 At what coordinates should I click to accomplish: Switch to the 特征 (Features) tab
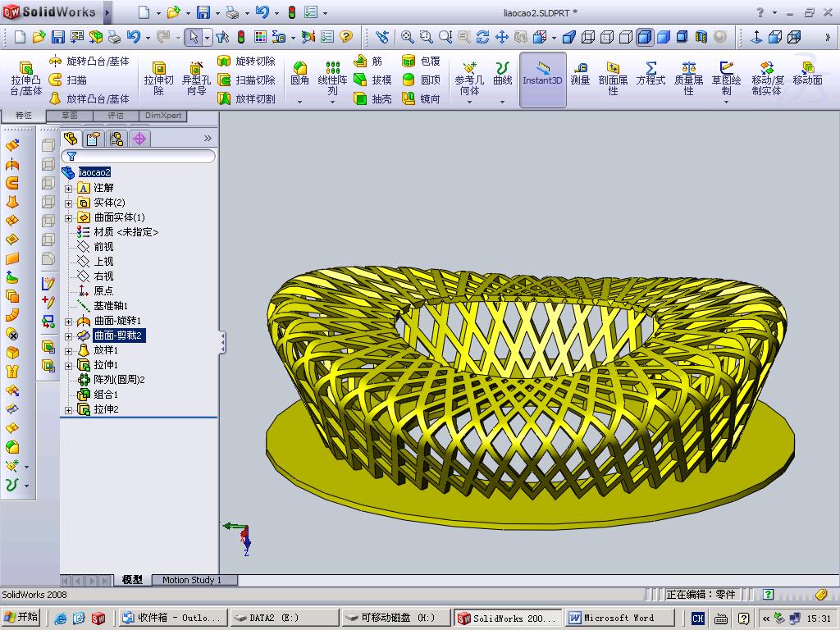click(23, 115)
